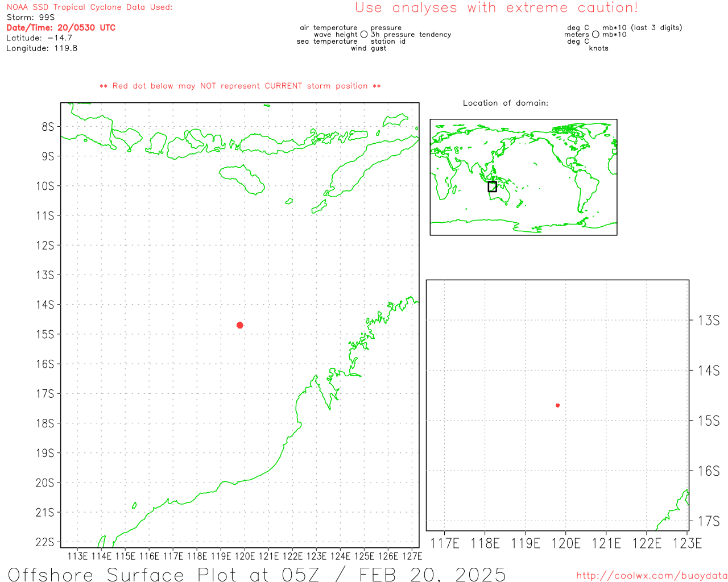The height and width of the screenshot is (582, 728).
Task: Click the 120E label on zoomed map
Action: click(566, 543)
